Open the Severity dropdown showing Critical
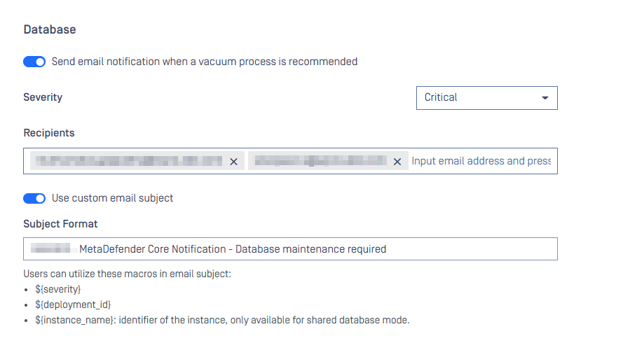The image size is (637, 364). coord(486,98)
